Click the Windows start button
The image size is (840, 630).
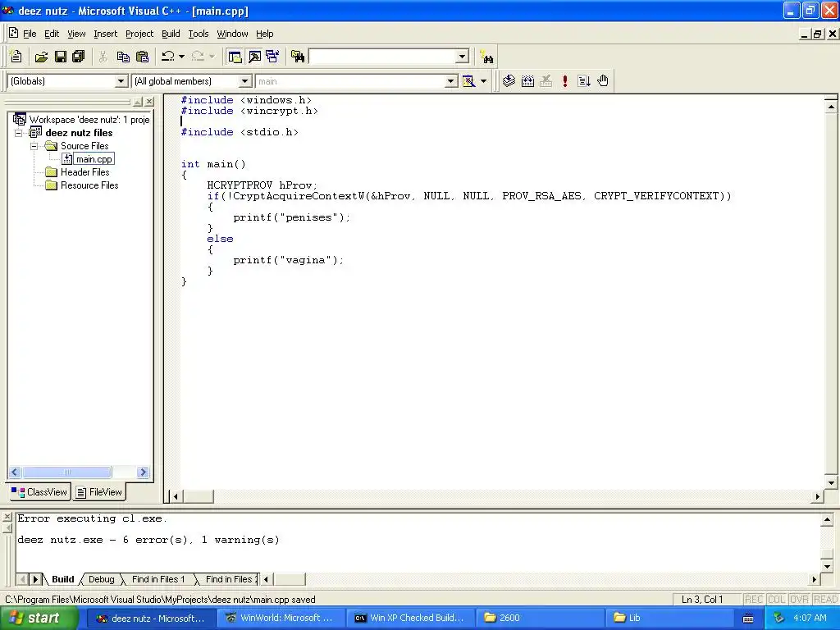(x=39, y=618)
